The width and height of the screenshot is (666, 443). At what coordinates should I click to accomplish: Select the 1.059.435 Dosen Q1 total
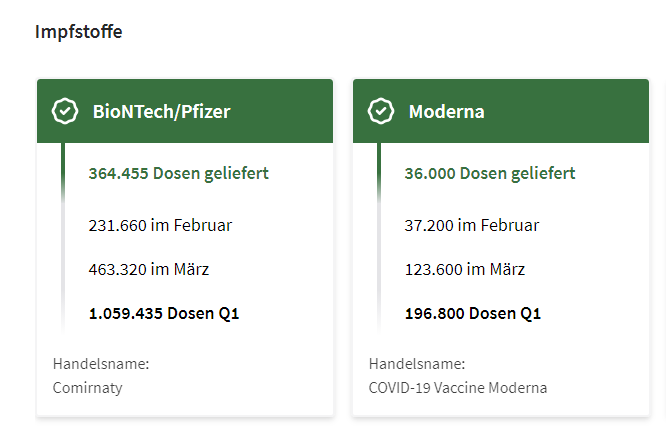(164, 313)
